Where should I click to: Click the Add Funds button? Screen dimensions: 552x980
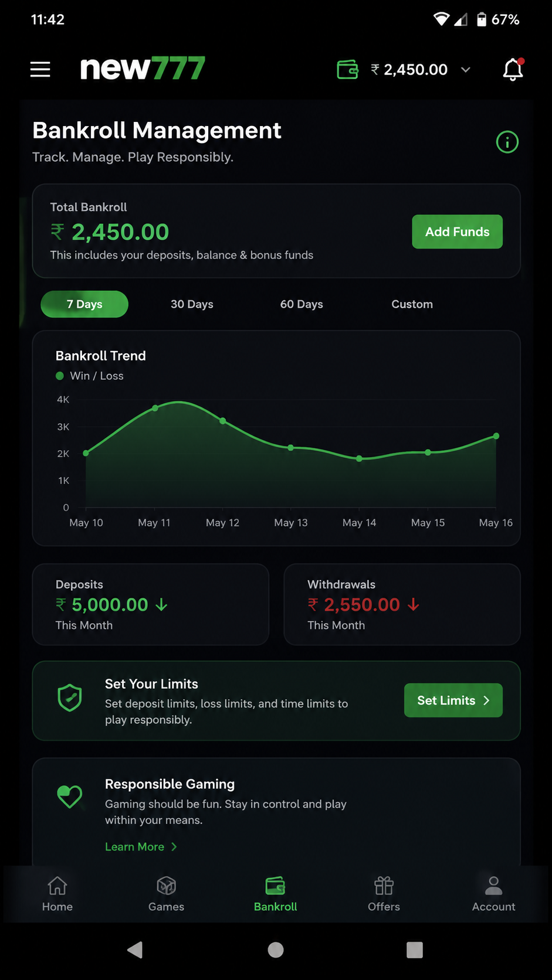[457, 232]
